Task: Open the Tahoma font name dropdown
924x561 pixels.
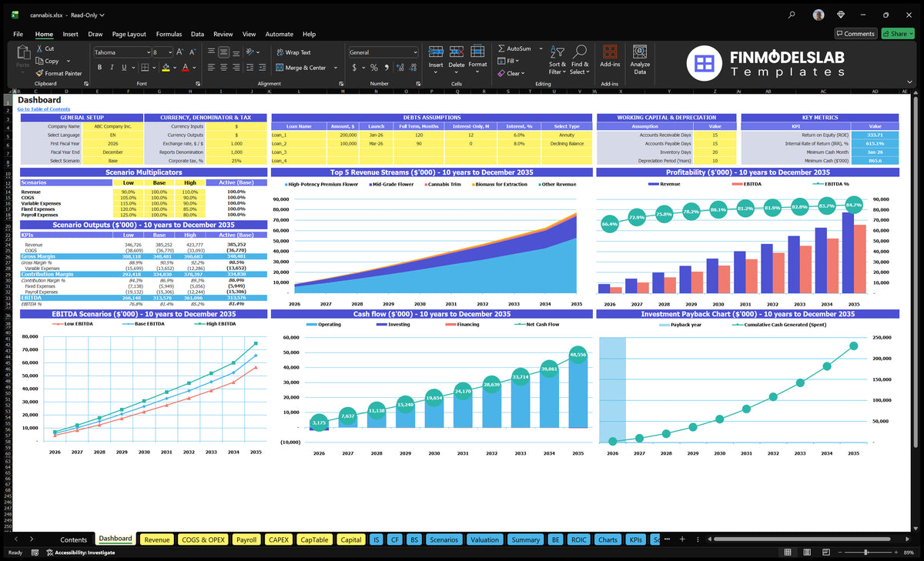Action: coord(147,52)
